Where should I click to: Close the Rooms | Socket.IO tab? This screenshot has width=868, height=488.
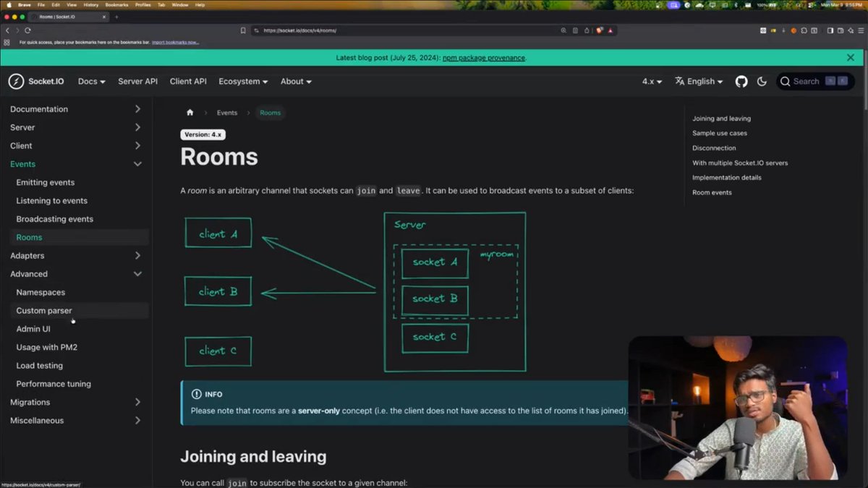coord(106,17)
